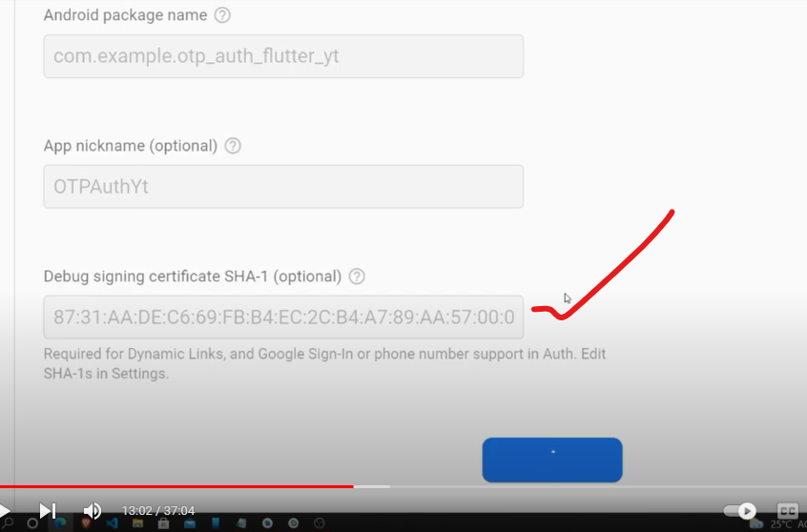The width and height of the screenshot is (807, 532).
Task: Open Microsoft Store from the taskbar
Action: coord(163,523)
